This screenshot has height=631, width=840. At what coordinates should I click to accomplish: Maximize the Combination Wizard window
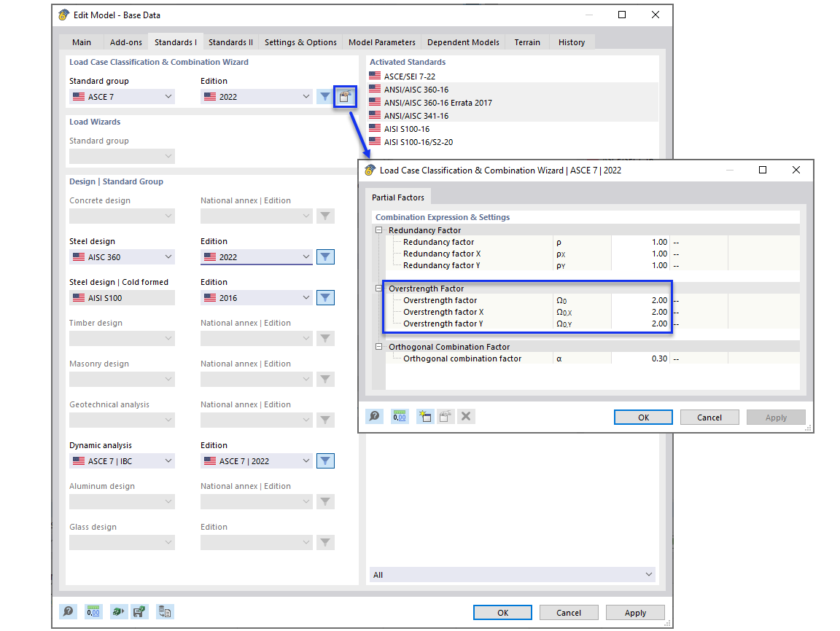point(763,171)
